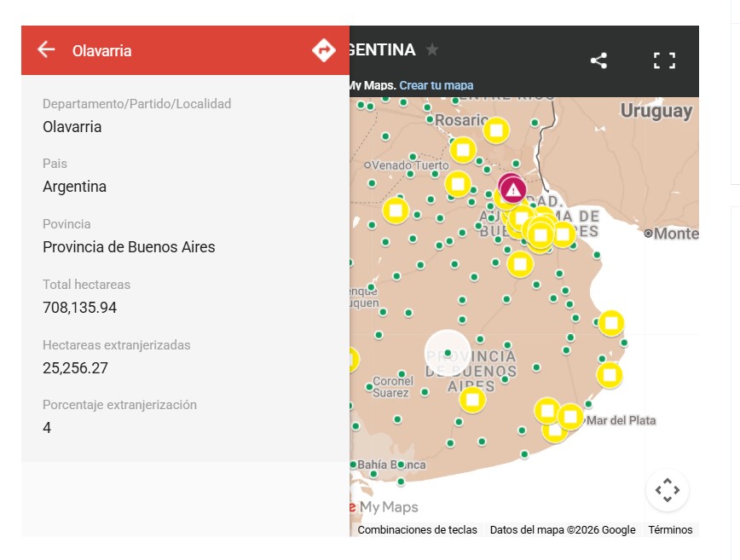Star this Argentina map
The image size is (740, 560).
point(432,49)
